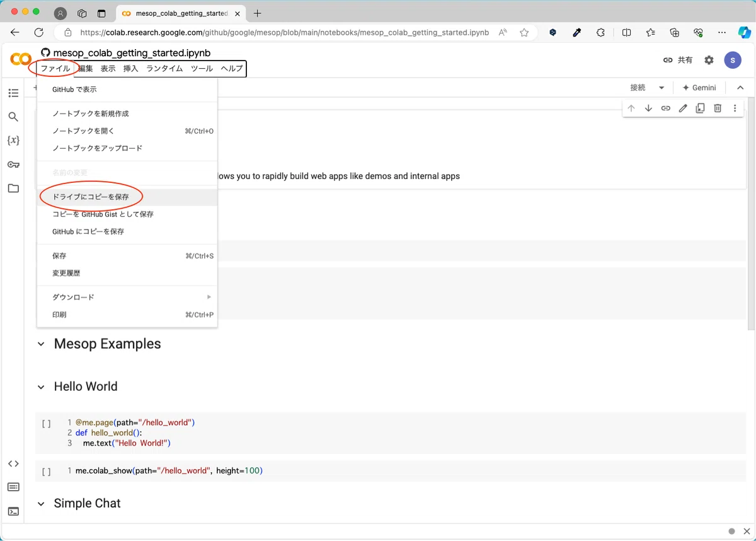Image resolution: width=756 pixels, height=541 pixels.
Task: Open Colab settings gear
Action: tap(709, 60)
